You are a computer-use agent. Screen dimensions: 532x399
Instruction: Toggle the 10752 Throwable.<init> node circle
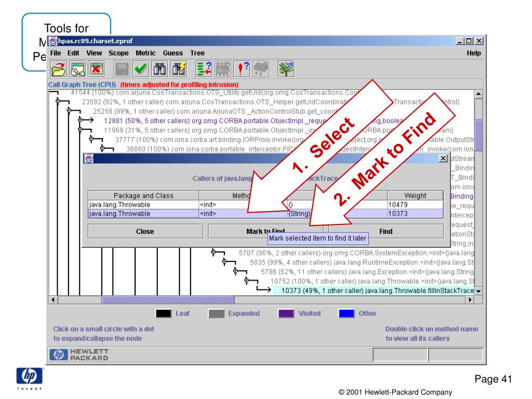pyautogui.click(x=247, y=280)
